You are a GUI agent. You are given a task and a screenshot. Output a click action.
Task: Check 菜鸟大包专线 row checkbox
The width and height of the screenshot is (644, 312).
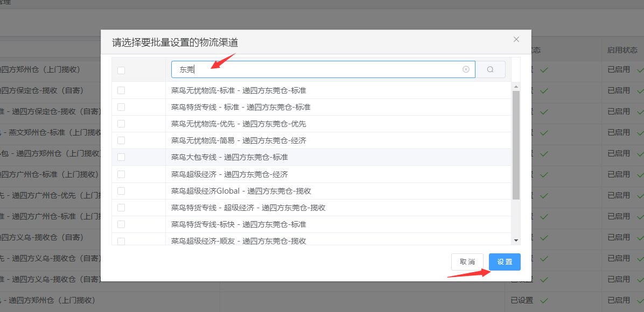[x=121, y=157]
